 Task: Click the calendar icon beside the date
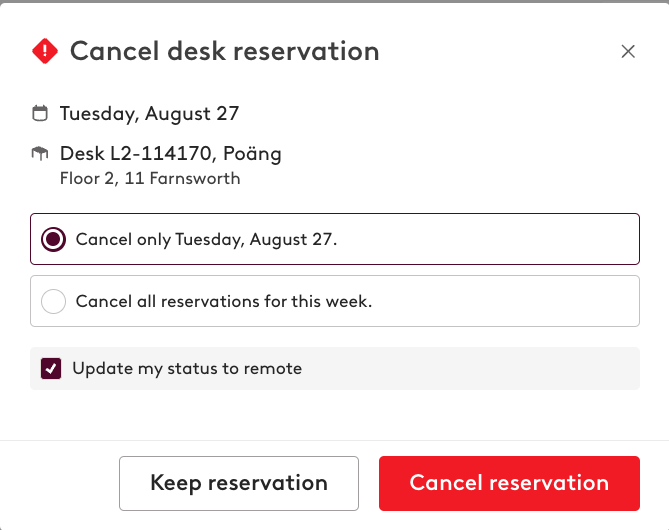40,114
